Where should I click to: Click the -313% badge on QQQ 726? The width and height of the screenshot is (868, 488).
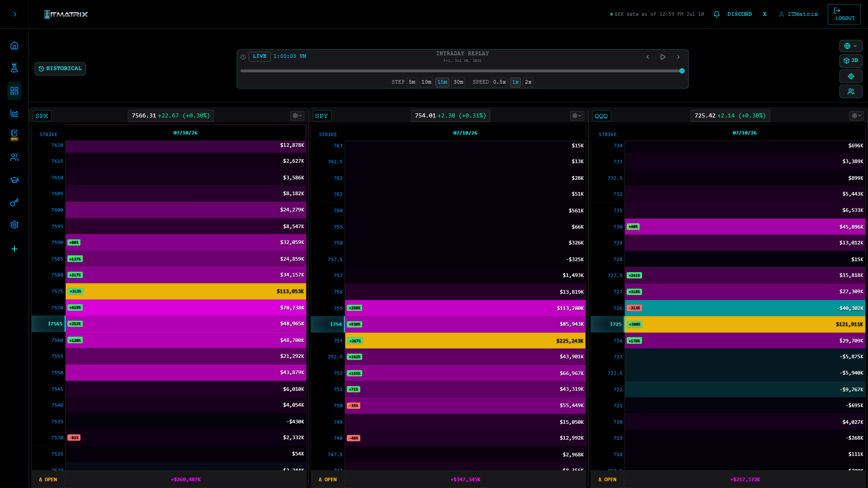pos(635,308)
